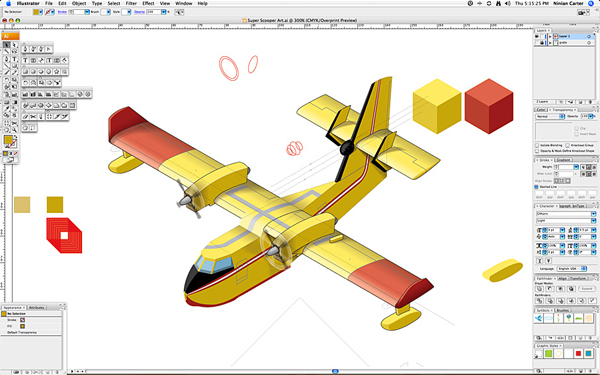This screenshot has width=600, height=375.
Task: Switch to the Align tab
Action: coord(562,279)
